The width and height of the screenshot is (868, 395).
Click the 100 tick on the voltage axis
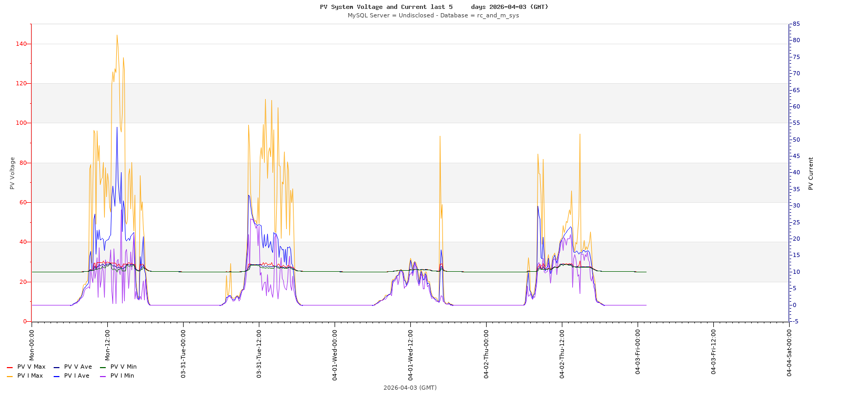pos(21,123)
